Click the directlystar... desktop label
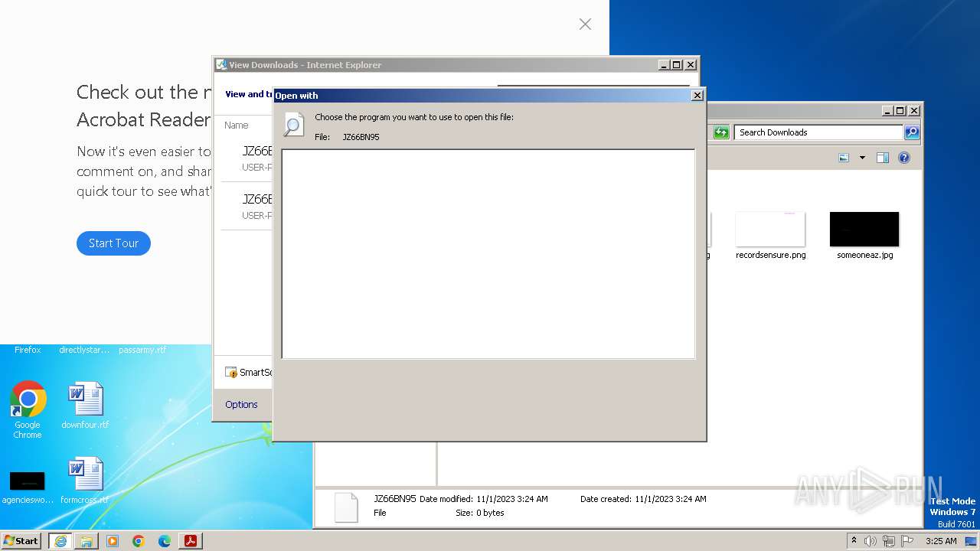980x551 pixels. 84,350
